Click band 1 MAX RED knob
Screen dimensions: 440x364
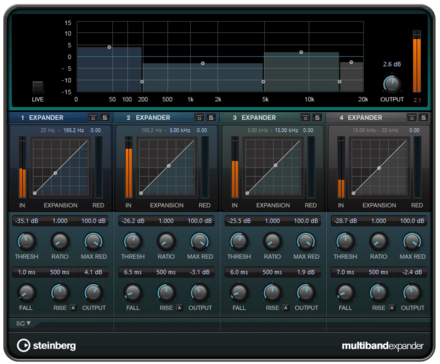pos(93,241)
